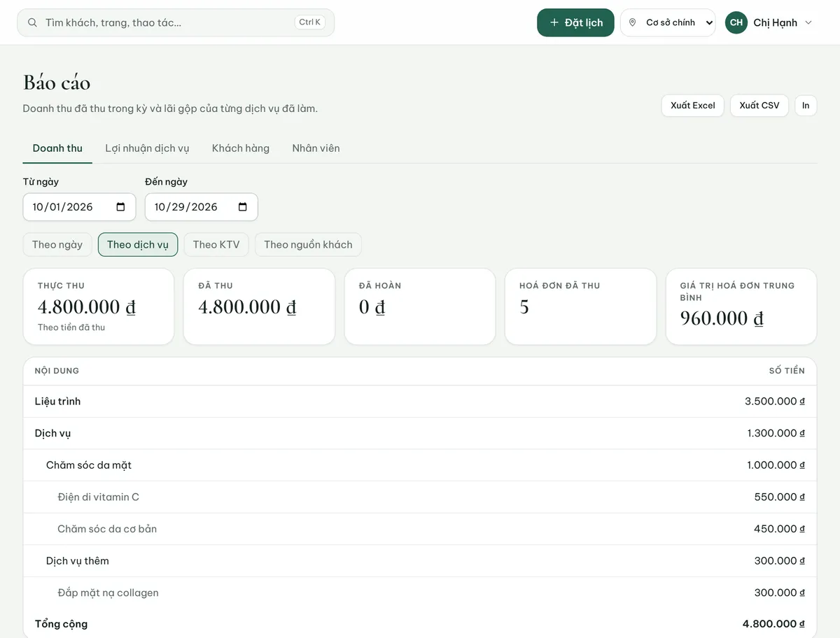Click the 450.000 đ amount
840x638 pixels.
click(780, 530)
